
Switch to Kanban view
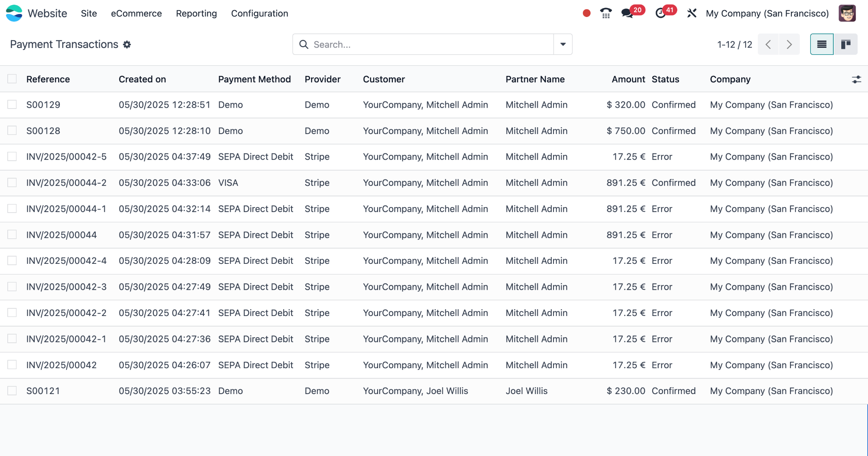(x=846, y=45)
